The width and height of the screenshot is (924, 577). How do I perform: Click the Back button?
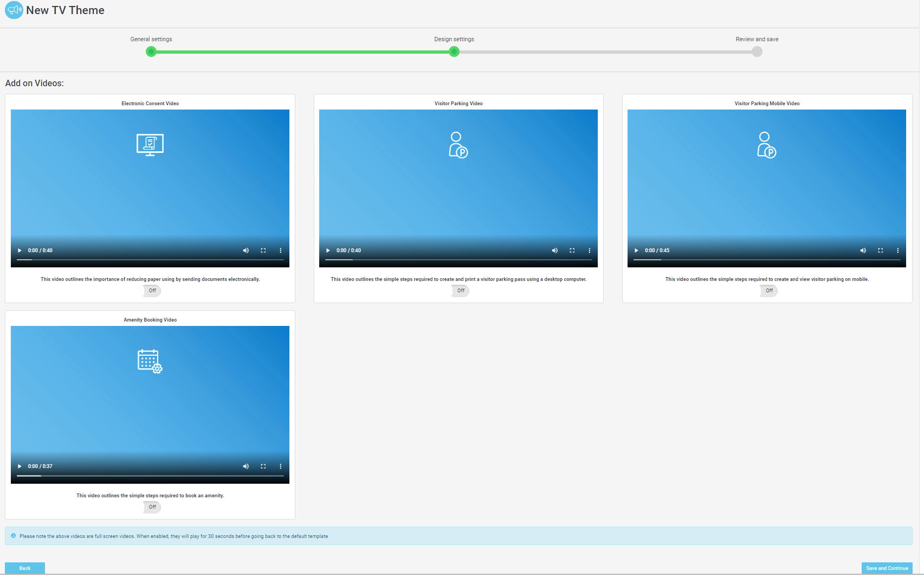coord(25,568)
